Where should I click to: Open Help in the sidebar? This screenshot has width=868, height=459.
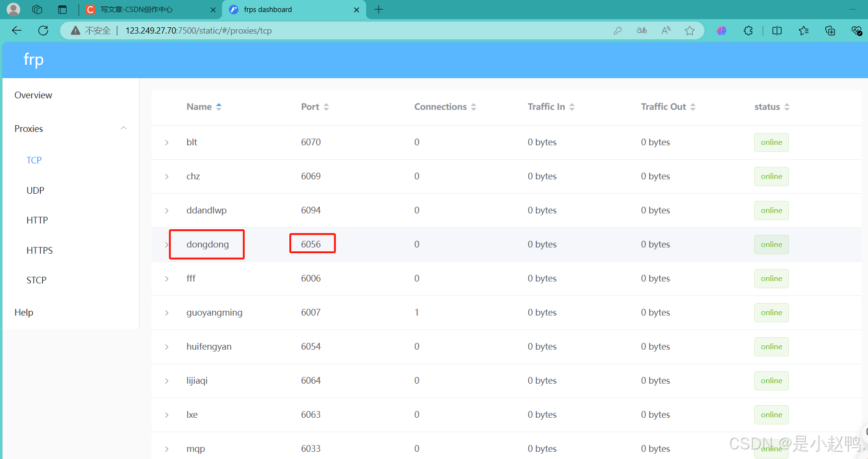(x=24, y=312)
